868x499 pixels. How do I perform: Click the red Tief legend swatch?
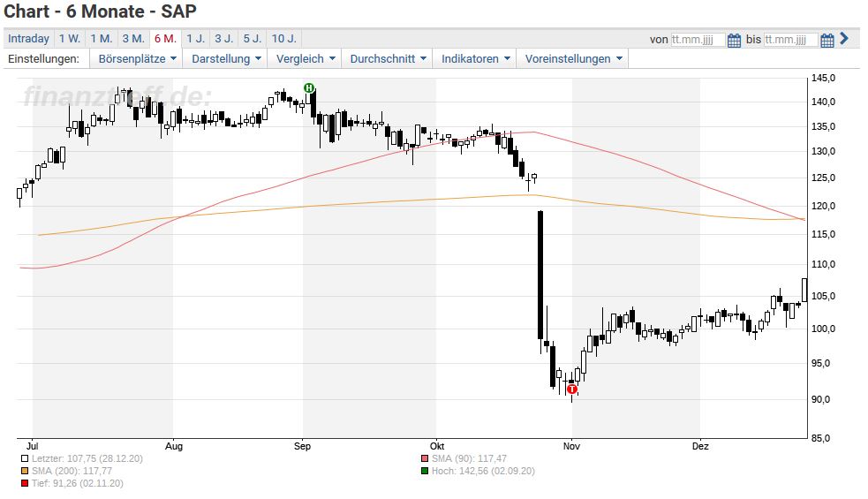(25, 483)
